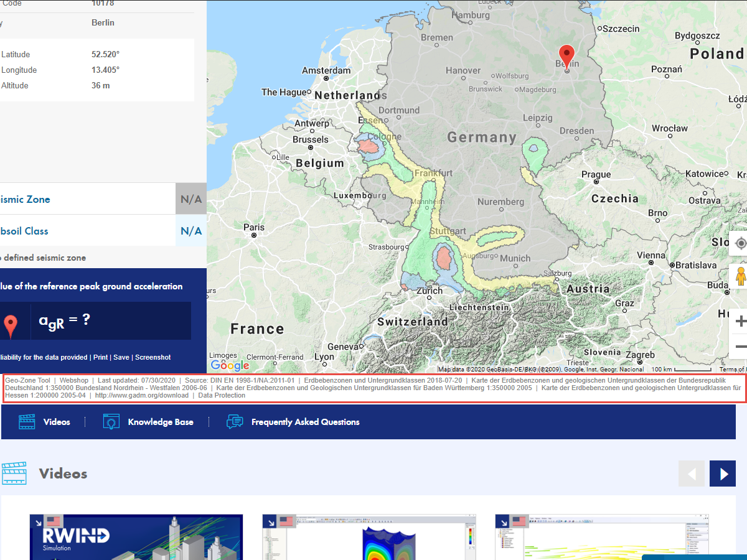Image resolution: width=747 pixels, height=560 pixels.
Task: Click the Save link
Action: coord(121,357)
